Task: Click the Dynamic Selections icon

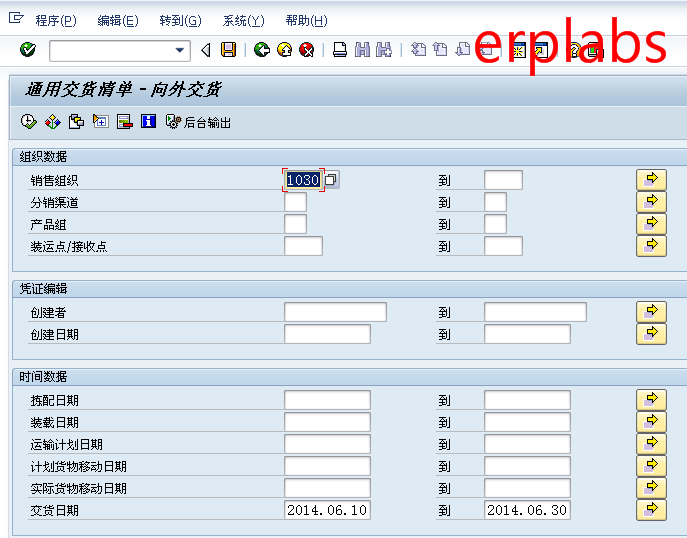Action: tap(100, 121)
